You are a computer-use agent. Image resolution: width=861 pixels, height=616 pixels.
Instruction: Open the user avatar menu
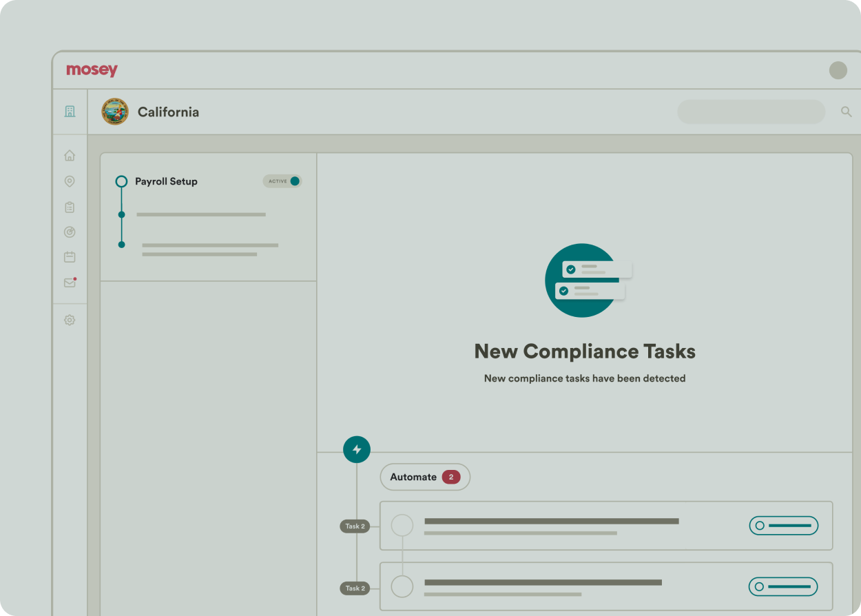coord(838,70)
